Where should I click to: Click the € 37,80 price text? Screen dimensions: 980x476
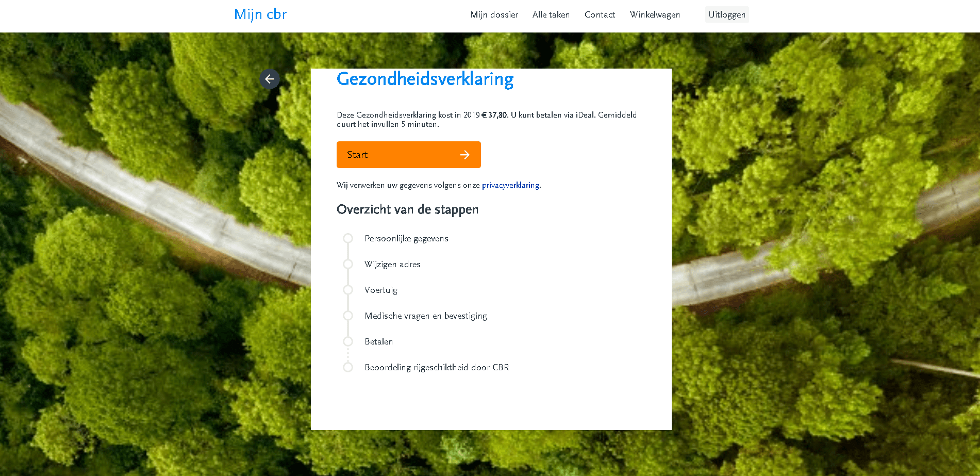point(494,115)
